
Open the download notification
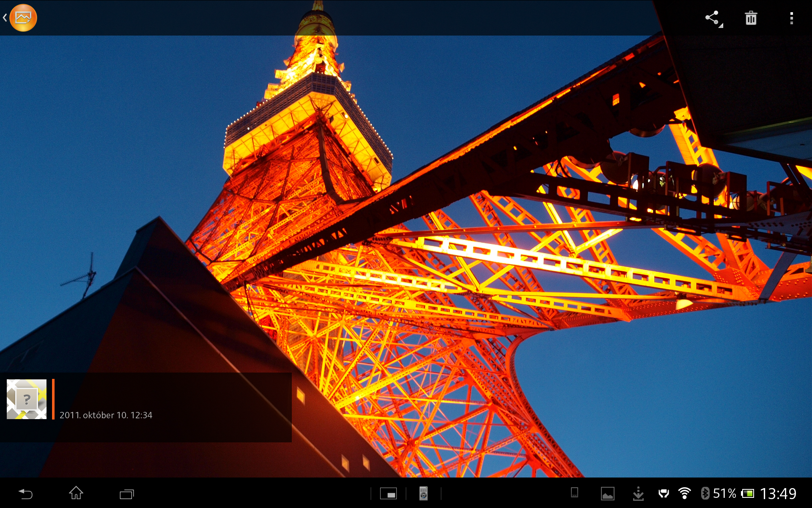click(638, 494)
